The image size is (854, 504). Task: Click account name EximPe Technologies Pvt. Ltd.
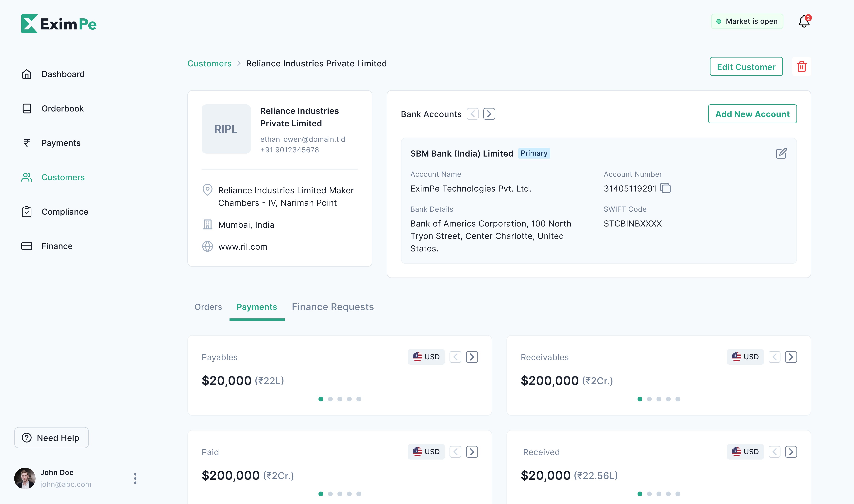click(470, 189)
